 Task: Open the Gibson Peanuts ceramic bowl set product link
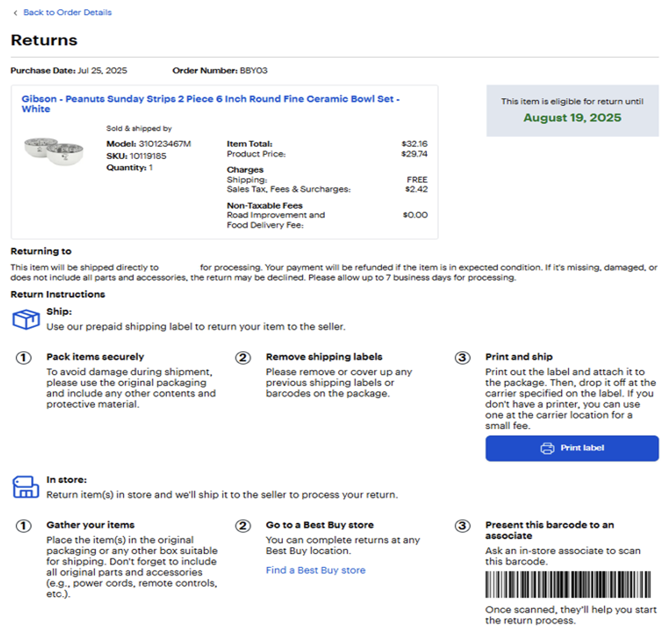(x=210, y=104)
